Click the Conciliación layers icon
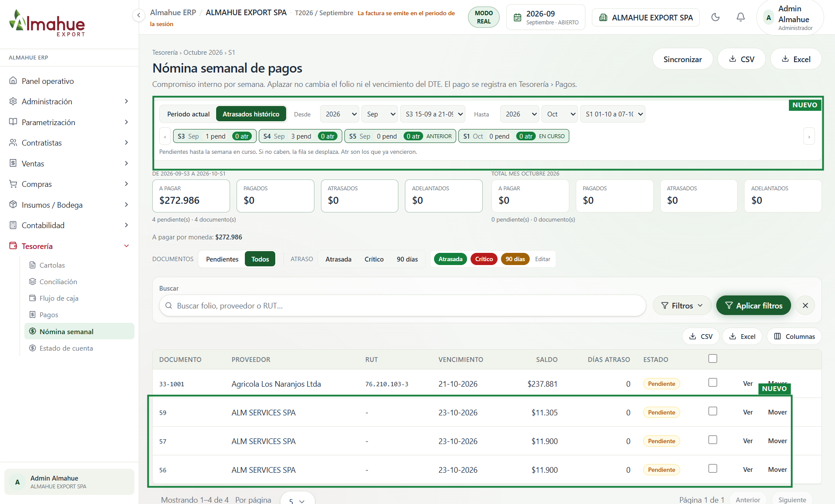Screen dimensions: 835x504 [33, 282]
